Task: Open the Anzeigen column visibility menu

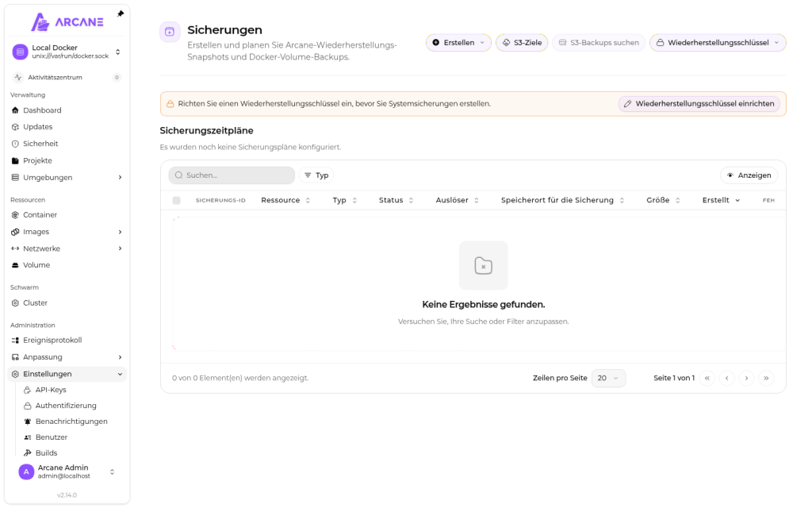Action: (x=749, y=175)
